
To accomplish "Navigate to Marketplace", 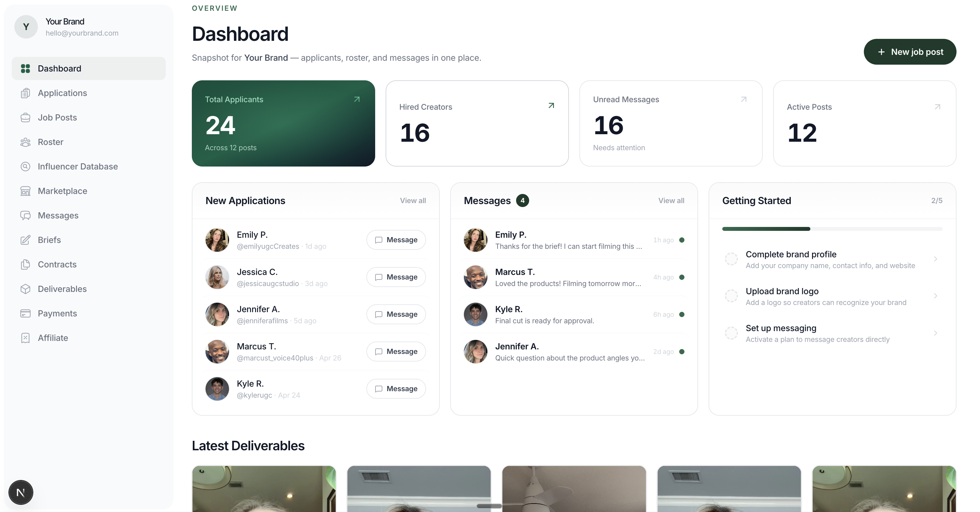I will pos(89,191).
